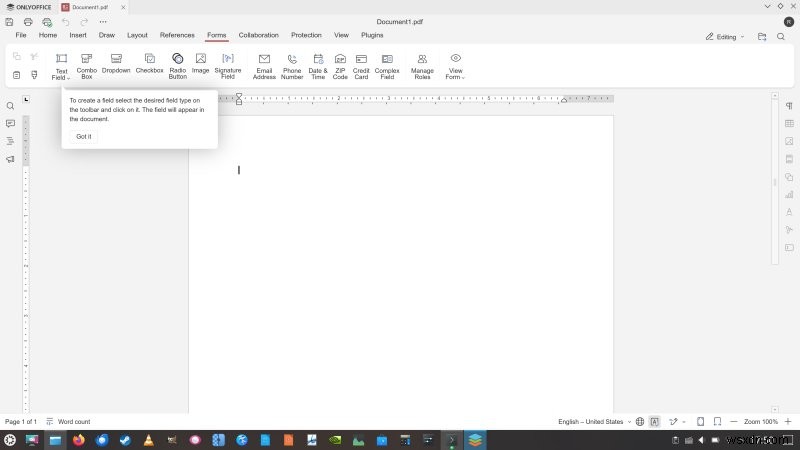Screen dimensions: 800x450
Task: Insert a Date & Time field
Action: pyautogui.click(x=318, y=66)
